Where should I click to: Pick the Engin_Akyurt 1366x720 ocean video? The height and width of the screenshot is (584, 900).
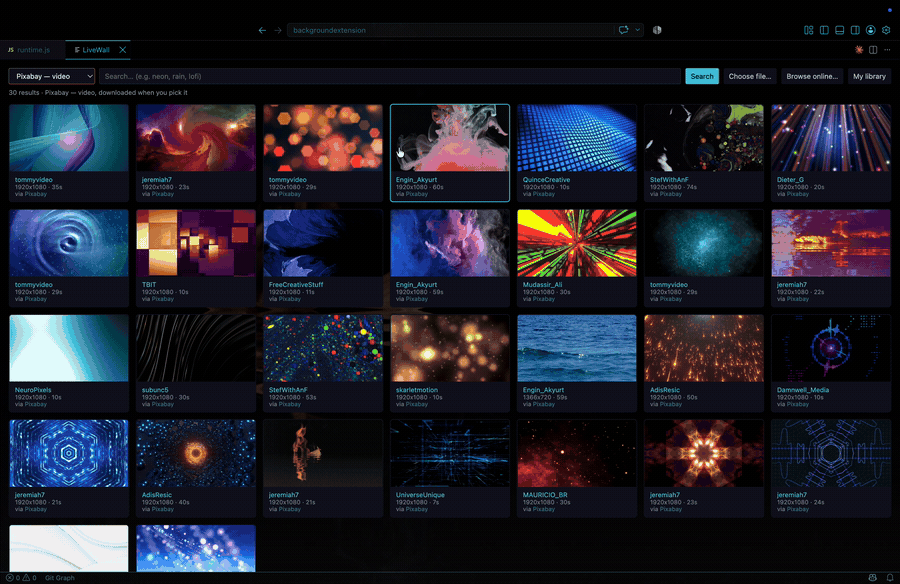(x=577, y=363)
